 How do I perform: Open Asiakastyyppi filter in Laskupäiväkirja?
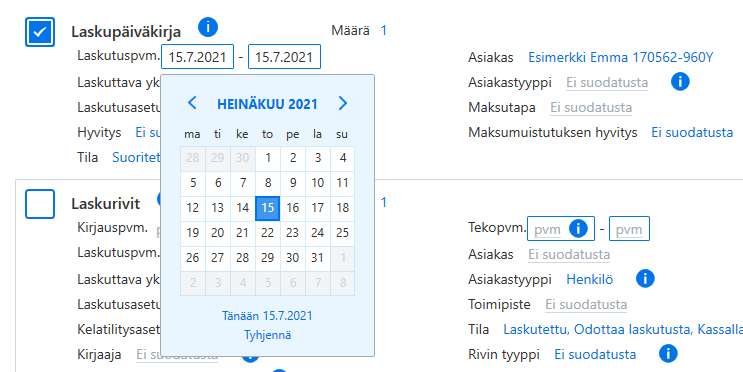pos(607,82)
